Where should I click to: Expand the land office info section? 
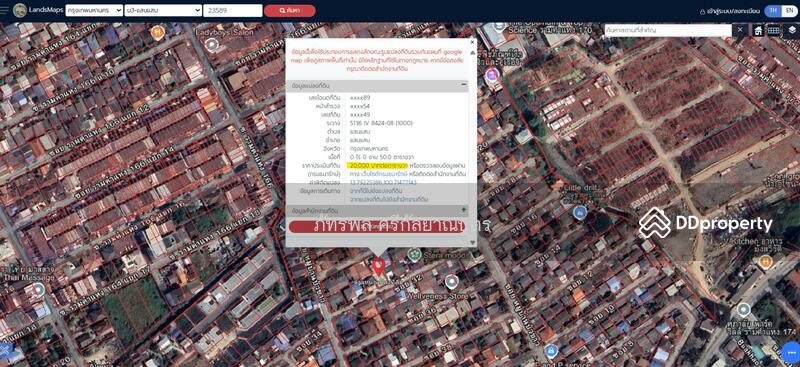point(464,210)
